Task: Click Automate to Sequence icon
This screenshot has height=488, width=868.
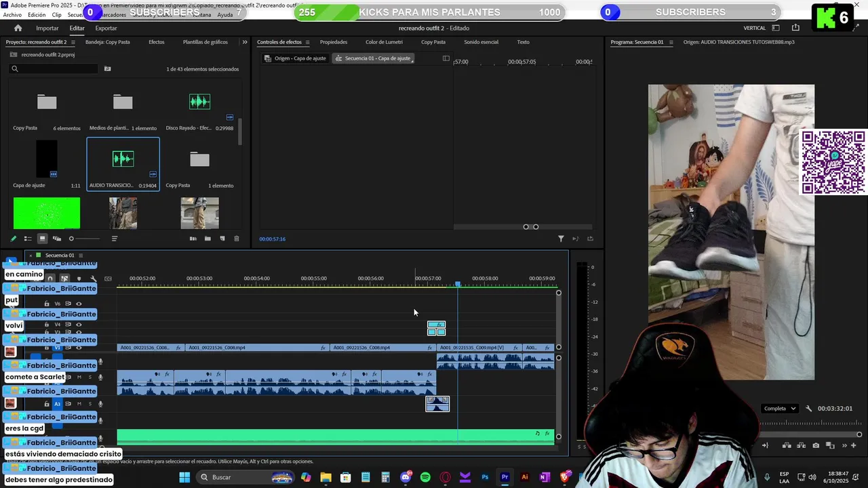Action: pos(193,239)
